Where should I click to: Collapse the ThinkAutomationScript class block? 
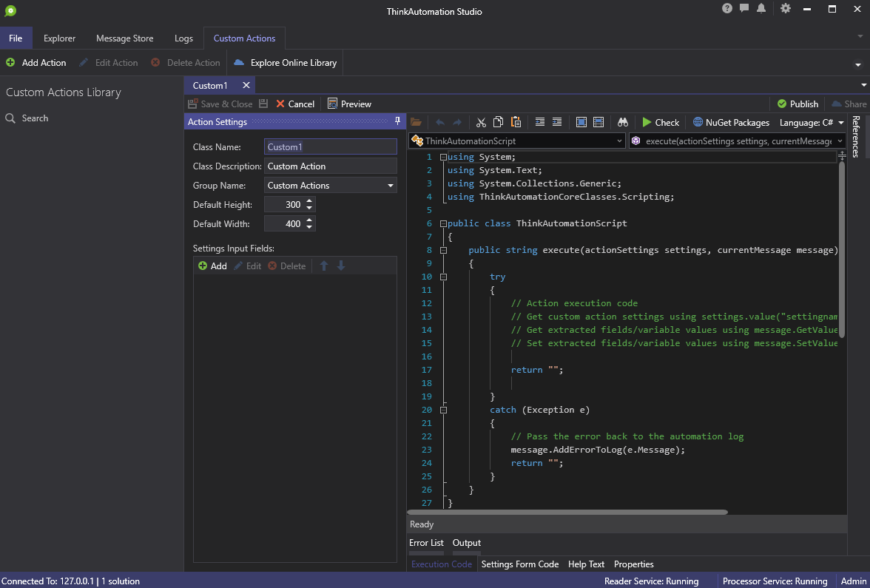(x=443, y=223)
